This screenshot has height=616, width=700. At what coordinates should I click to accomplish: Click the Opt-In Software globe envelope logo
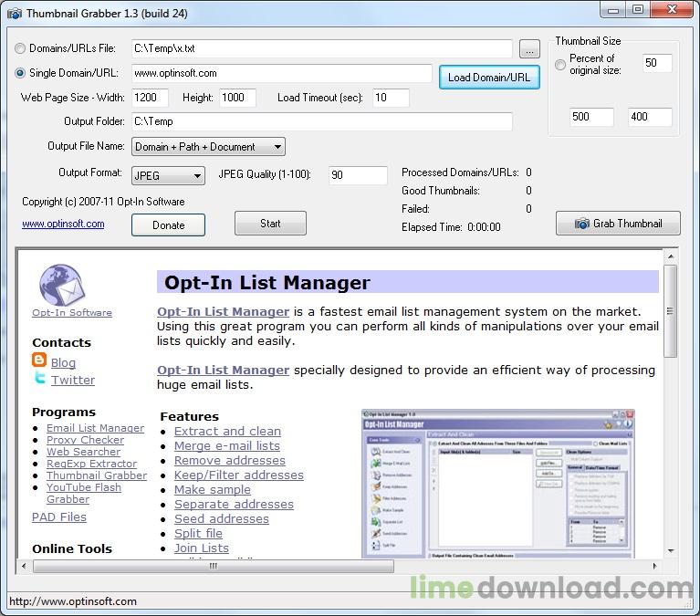(62, 285)
